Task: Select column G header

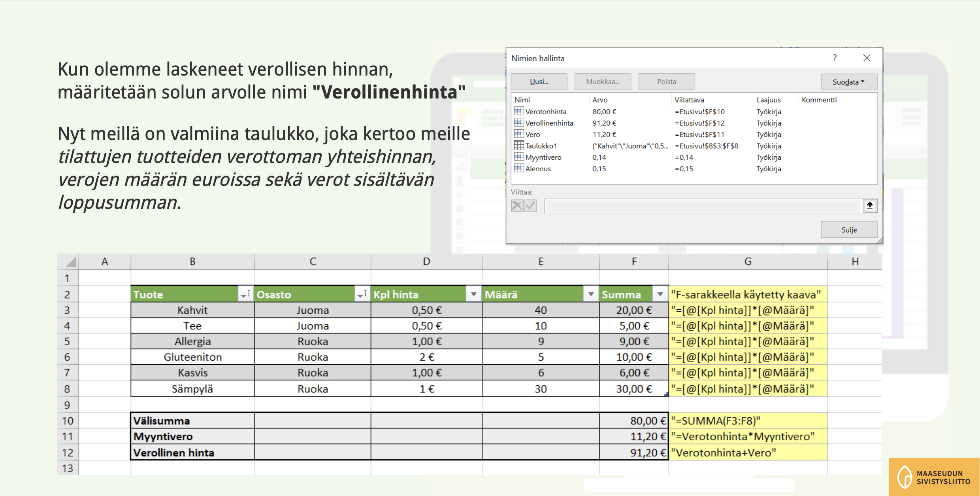Action: 748,261
